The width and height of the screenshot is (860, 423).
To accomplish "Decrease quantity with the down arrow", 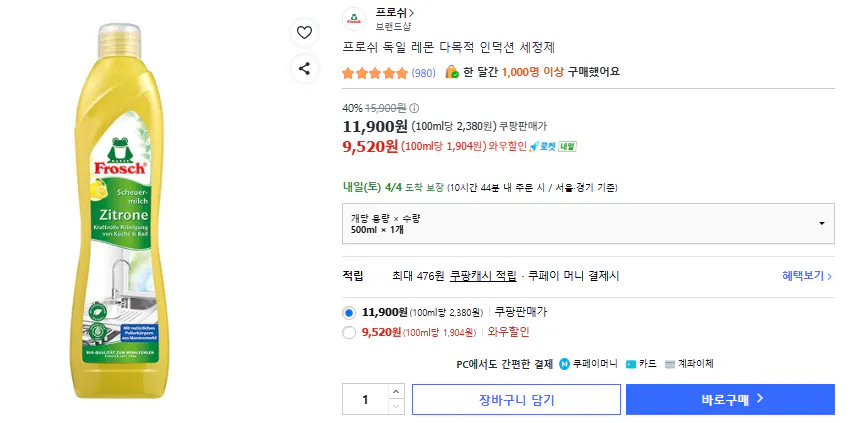I will click(x=396, y=407).
